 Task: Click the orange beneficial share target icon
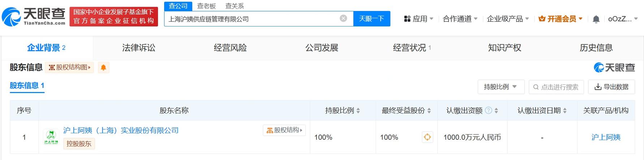pyautogui.click(x=427, y=137)
